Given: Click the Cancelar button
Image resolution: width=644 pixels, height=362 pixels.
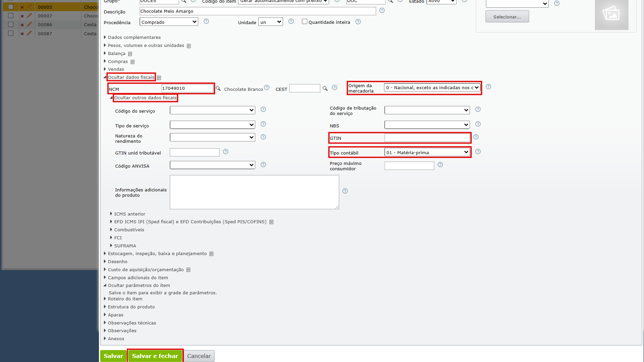Looking at the screenshot, I should click(199, 356).
